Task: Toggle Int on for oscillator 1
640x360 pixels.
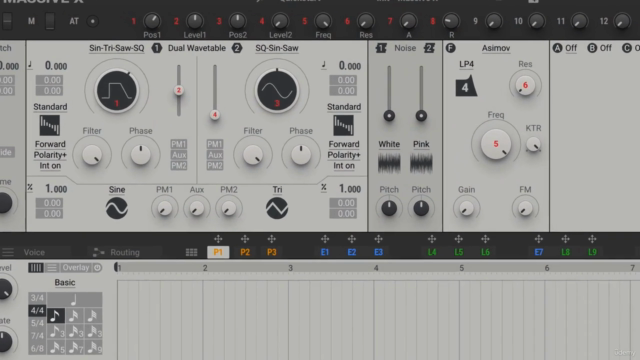Action: [x=50, y=166]
